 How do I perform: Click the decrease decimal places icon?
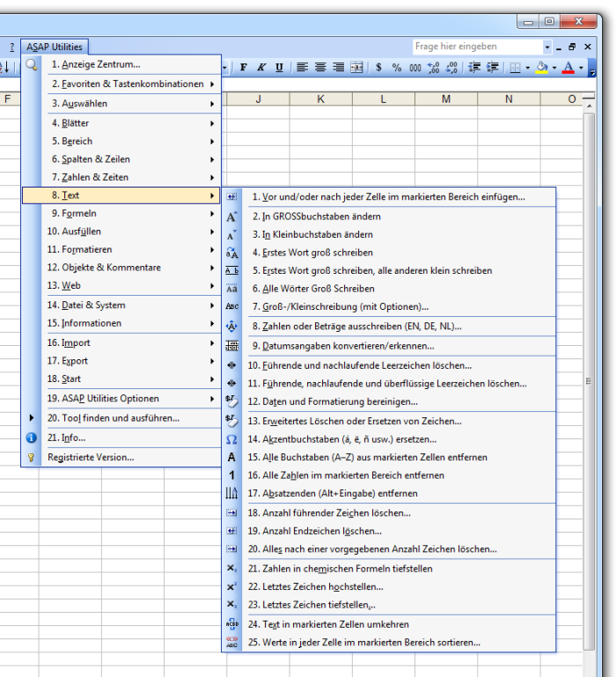coord(451,67)
